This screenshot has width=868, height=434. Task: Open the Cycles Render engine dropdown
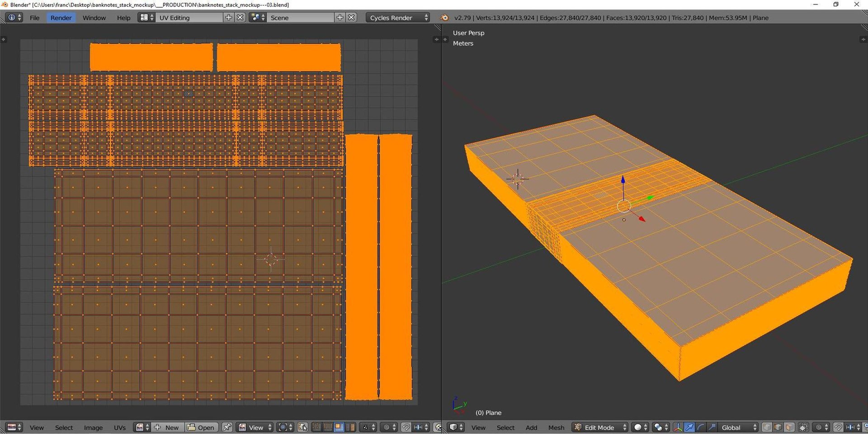pyautogui.click(x=397, y=18)
